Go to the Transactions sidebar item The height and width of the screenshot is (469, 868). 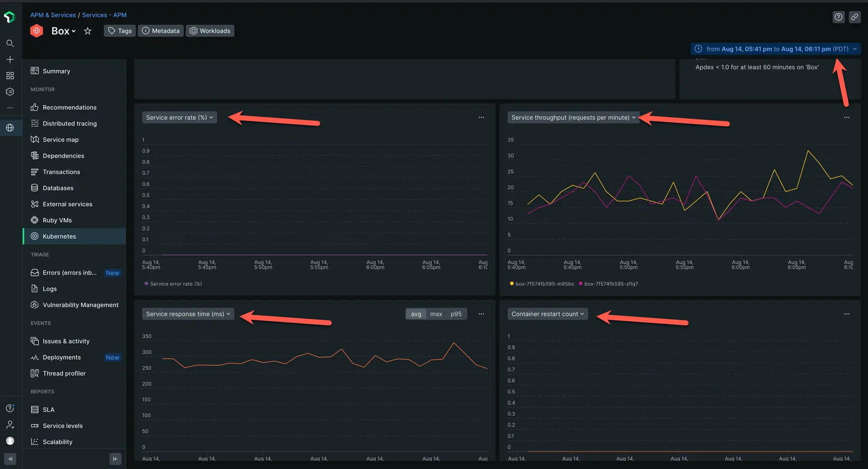coord(61,172)
